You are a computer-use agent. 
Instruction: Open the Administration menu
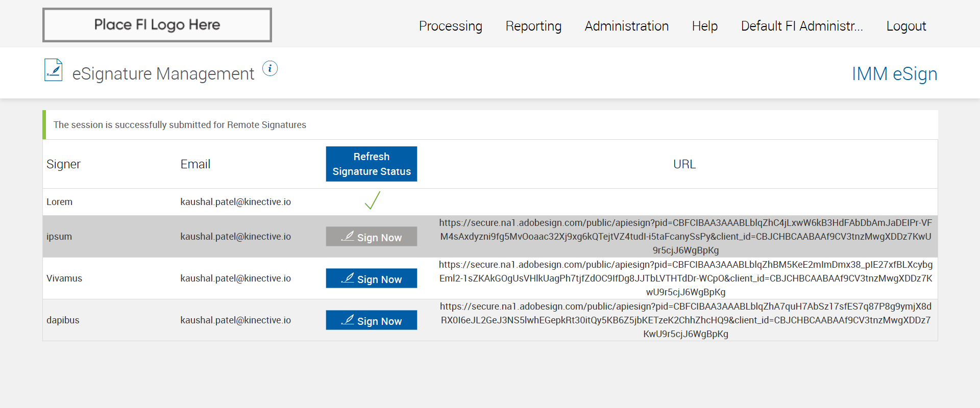tap(626, 26)
